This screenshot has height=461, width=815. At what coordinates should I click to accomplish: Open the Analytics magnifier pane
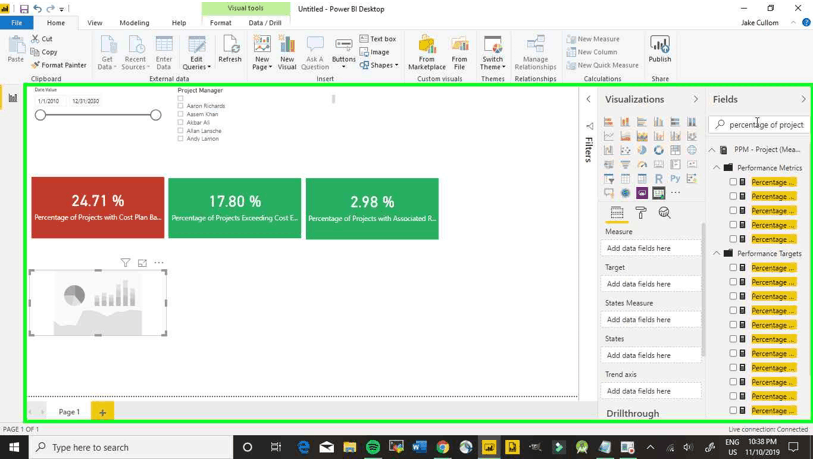pyautogui.click(x=664, y=213)
